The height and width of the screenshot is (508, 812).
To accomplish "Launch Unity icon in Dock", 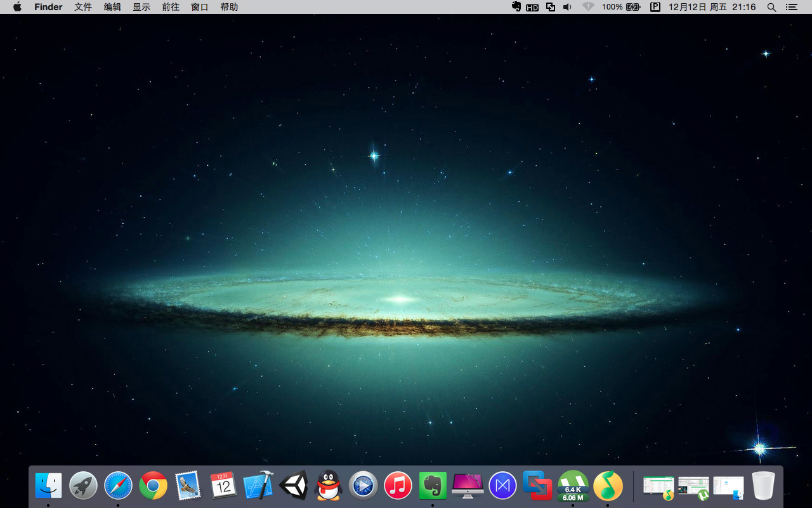I will [293, 486].
